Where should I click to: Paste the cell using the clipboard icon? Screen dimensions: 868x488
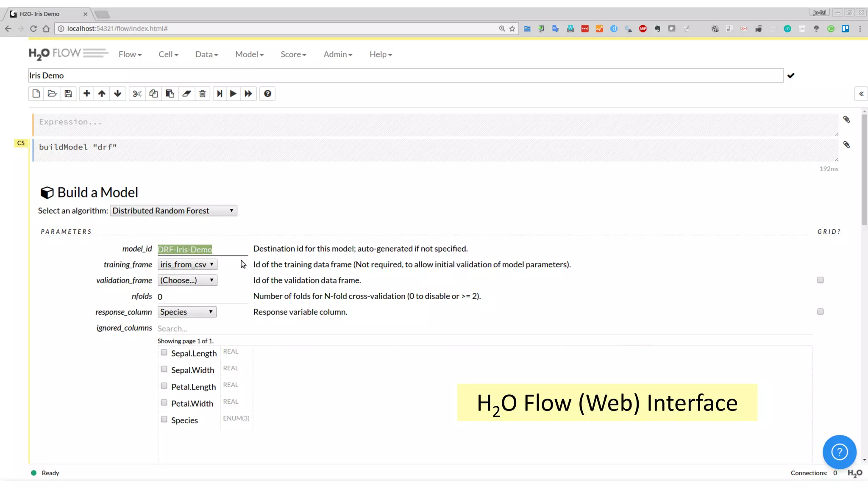click(x=170, y=94)
